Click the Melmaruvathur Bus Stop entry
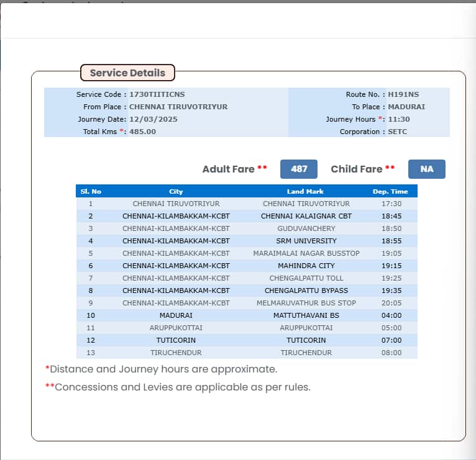 [x=306, y=303]
